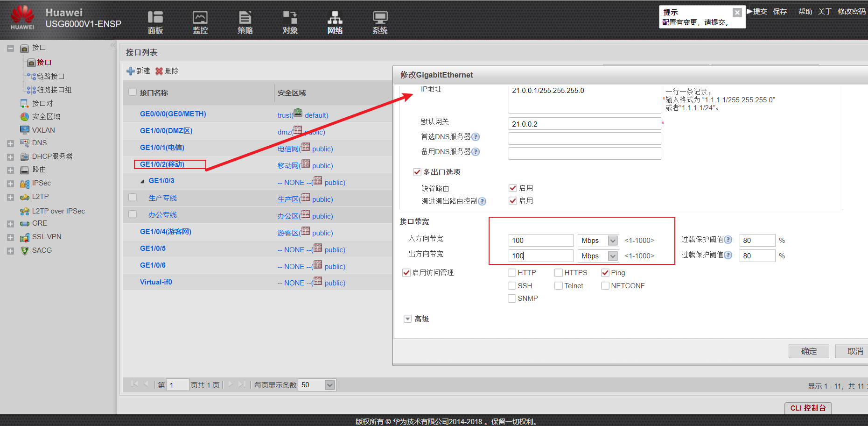
Task: Click the 接口对 sidebar icon
Action: pyautogui.click(x=25, y=103)
